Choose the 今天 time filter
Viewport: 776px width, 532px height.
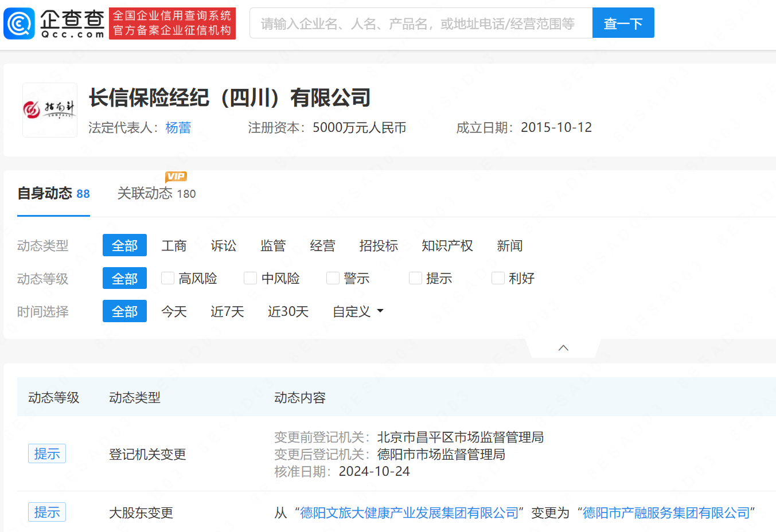tap(174, 311)
